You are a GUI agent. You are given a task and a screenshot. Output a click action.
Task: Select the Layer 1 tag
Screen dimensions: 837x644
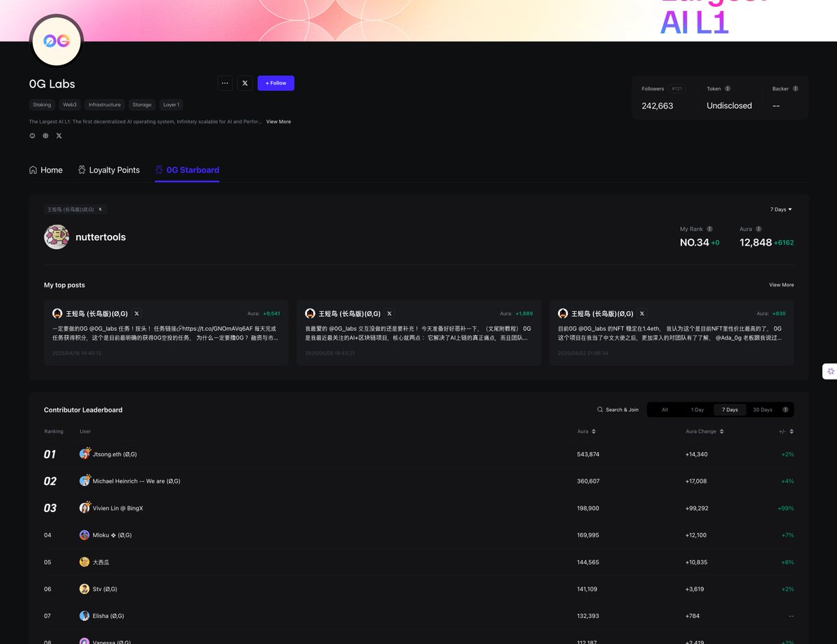coord(171,105)
